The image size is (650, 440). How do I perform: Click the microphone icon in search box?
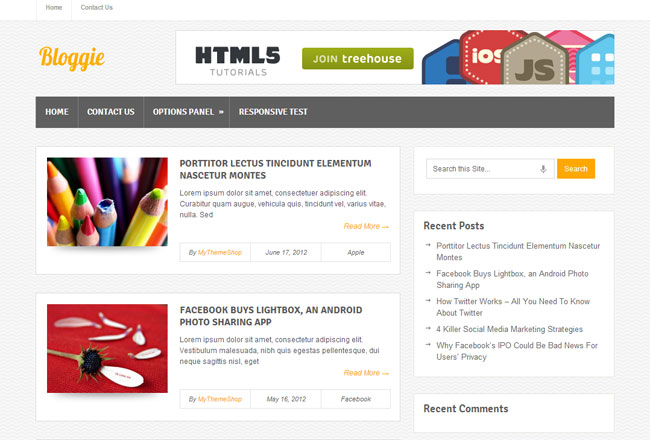coord(543,169)
